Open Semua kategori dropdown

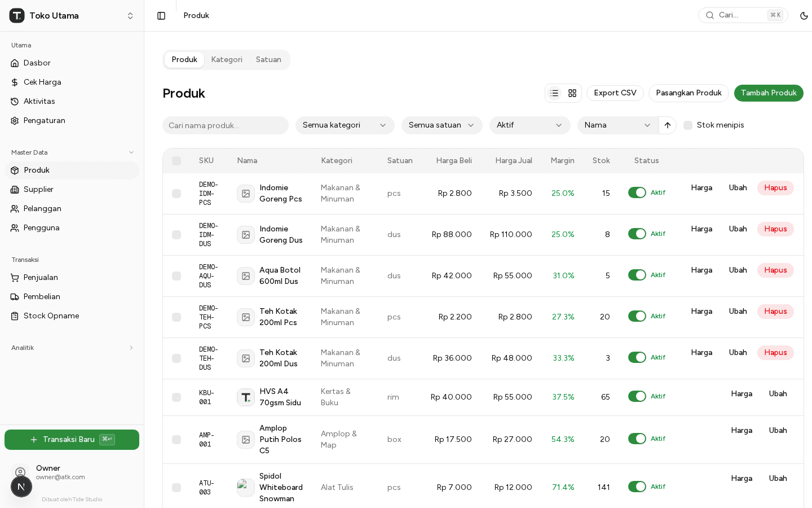(345, 125)
